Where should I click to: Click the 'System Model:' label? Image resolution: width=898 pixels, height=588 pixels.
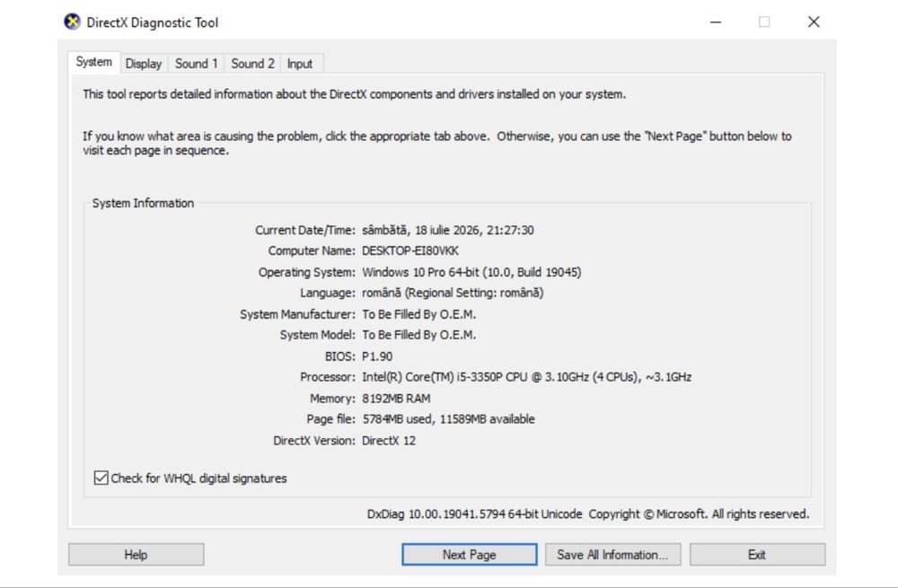(317, 335)
